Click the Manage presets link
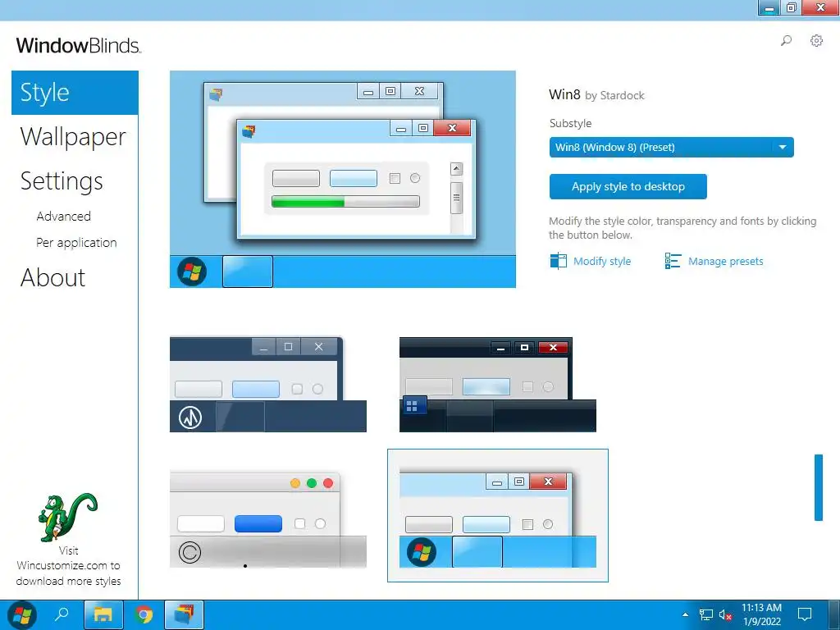 (x=725, y=262)
